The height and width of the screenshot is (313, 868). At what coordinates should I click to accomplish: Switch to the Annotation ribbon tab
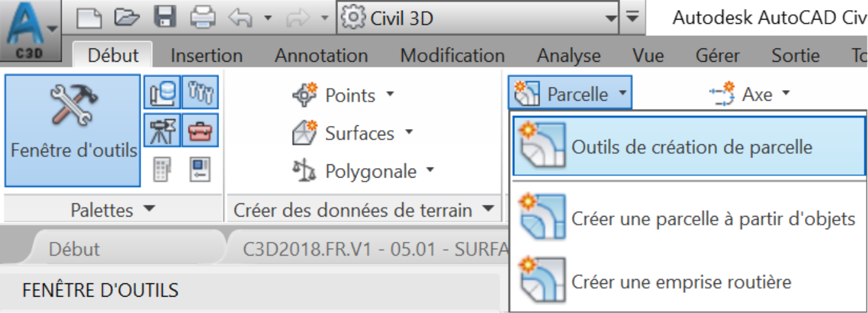pyautogui.click(x=321, y=55)
